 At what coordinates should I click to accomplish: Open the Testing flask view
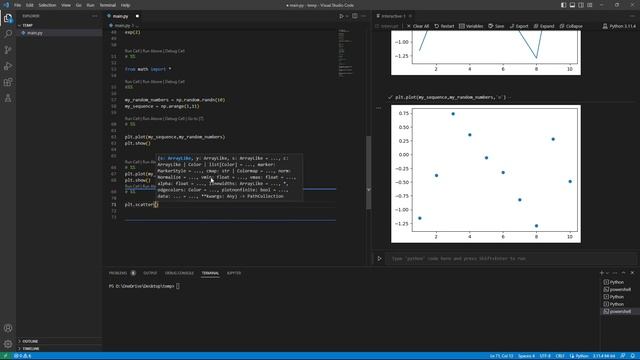pyautogui.click(x=8, y=98)
